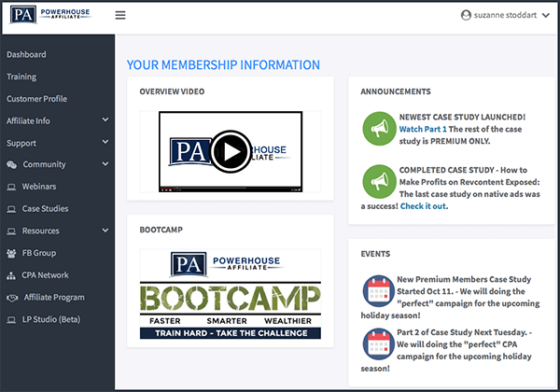560x392 pixels.
Task: Select Support sidebar item
Action: pos(21,143)
